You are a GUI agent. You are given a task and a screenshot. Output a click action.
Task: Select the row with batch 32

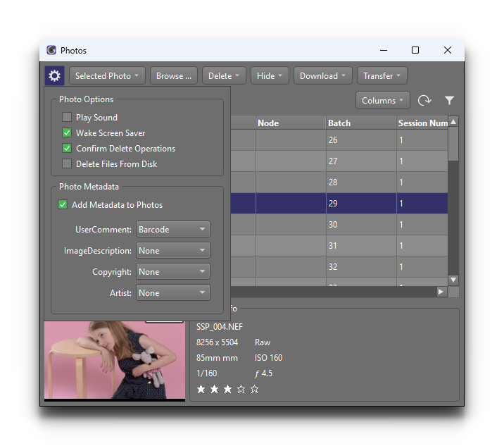point(339,267)
